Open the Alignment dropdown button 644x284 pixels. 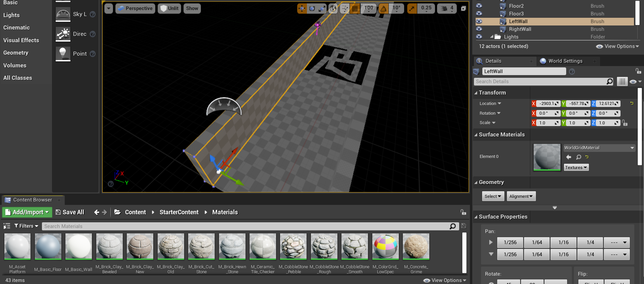tap(521, 196)
